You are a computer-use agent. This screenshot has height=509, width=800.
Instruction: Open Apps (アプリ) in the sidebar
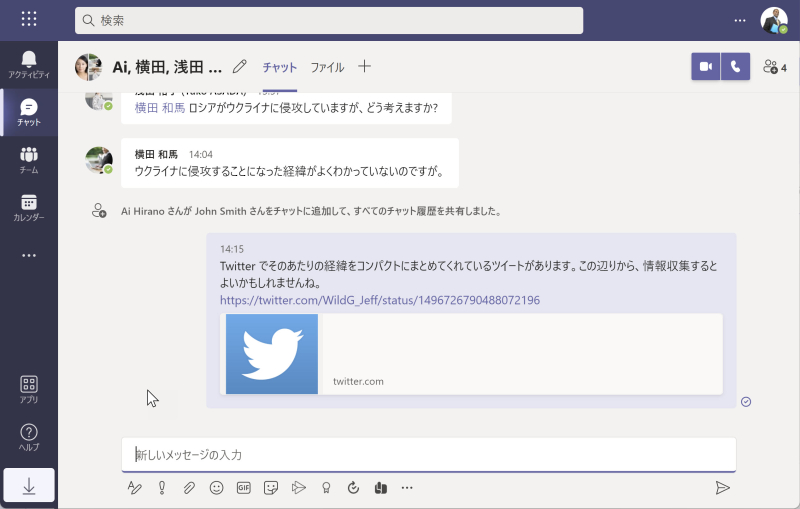[x=29, y=390]
